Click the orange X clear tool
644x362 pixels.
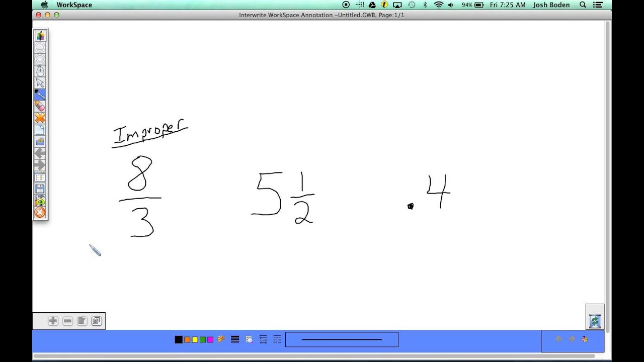[x=40, y=118]
